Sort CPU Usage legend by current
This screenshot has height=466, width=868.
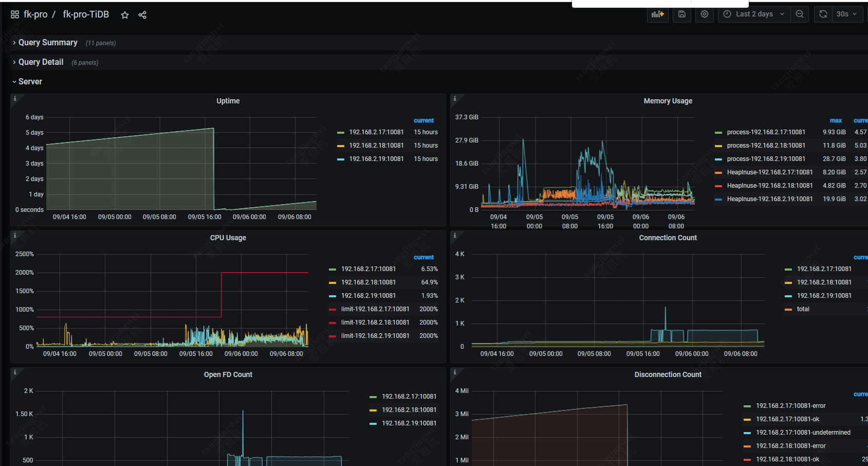coord(423,257)
